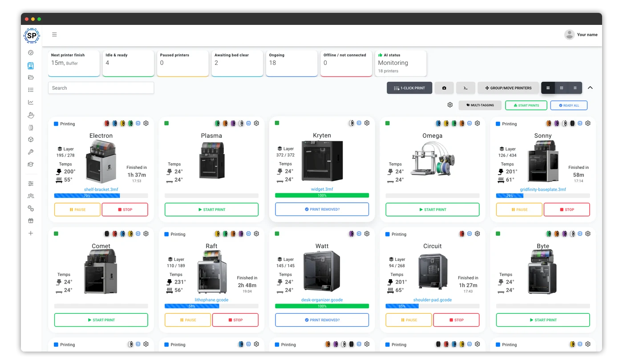623x364 pixels.
Task: Open the filament spools icon in sidebar
Action: (x=31, y=128)
